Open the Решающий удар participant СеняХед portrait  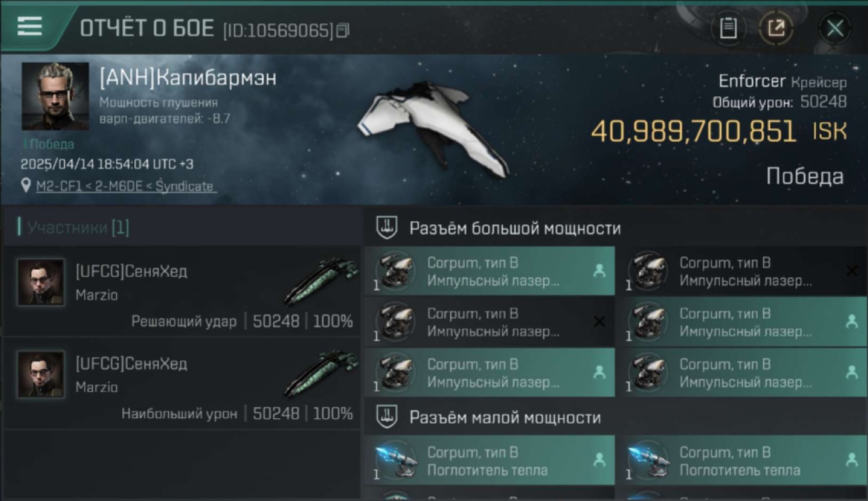tap(41, 283)
